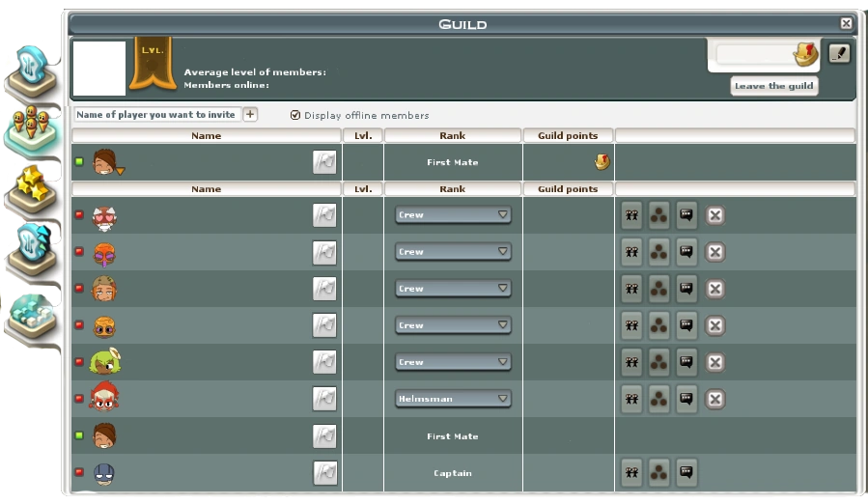Click two-people rights icon for purple-masked Crew member

(631, 252)
